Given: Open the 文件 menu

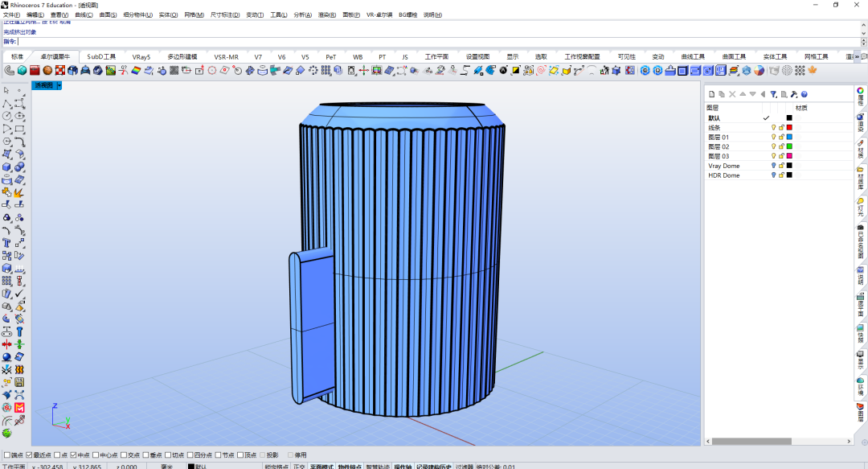Looking at the screenshot, I should pyautogui.click(x=11, y=15).
